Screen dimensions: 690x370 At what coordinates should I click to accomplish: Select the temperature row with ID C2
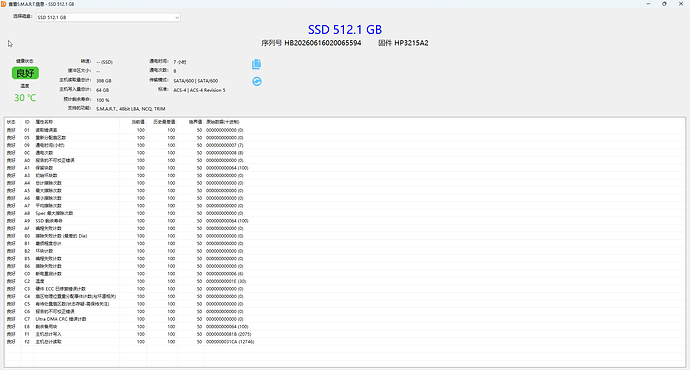point(345,281)
